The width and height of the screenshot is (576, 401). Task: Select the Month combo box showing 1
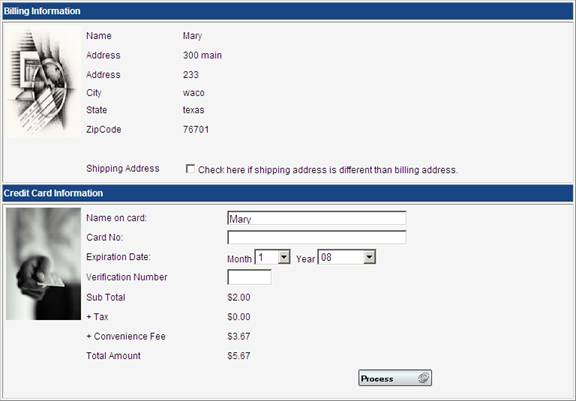[273, 257]
